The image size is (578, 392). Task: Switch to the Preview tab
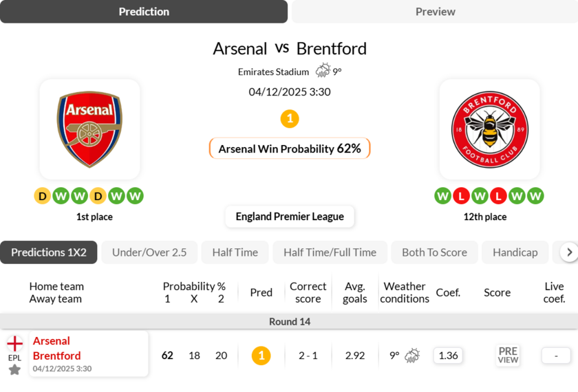[x=435, y=12]
